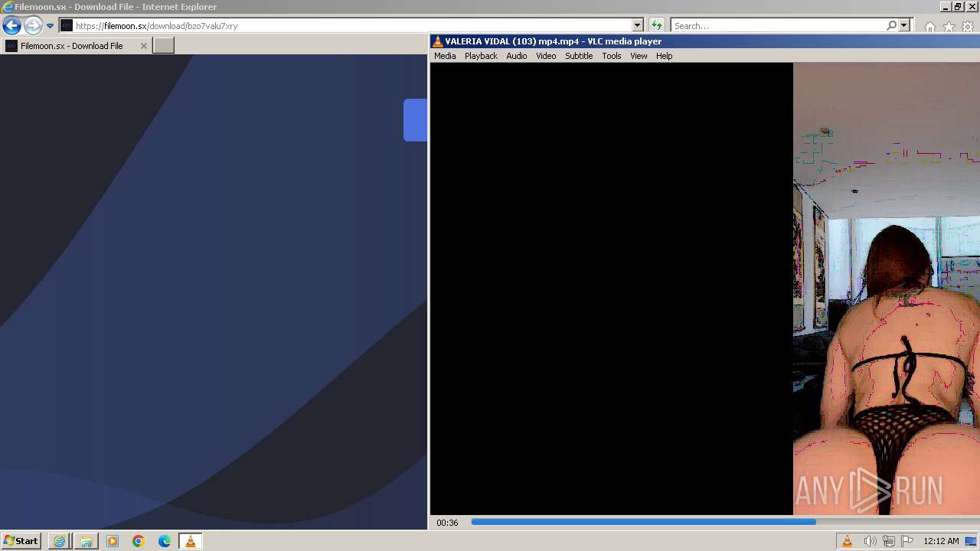Click the 00:36 elapsed time label

point(447,523)
